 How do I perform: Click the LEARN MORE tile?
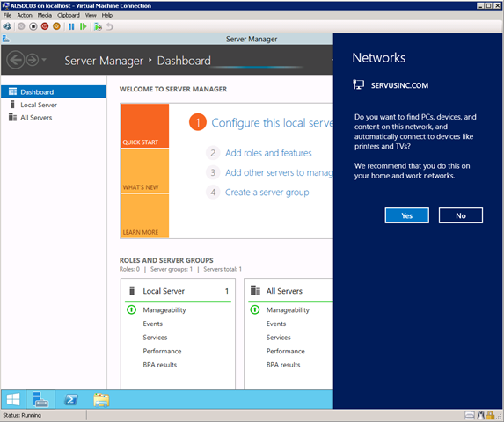pyautogui.click(x=144, y=215)
